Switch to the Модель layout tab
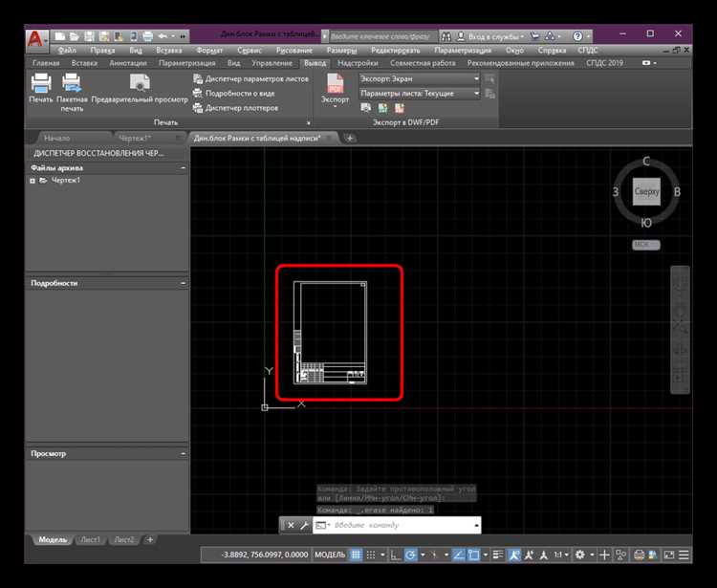The image size is (717, 588). coord(53,540)
